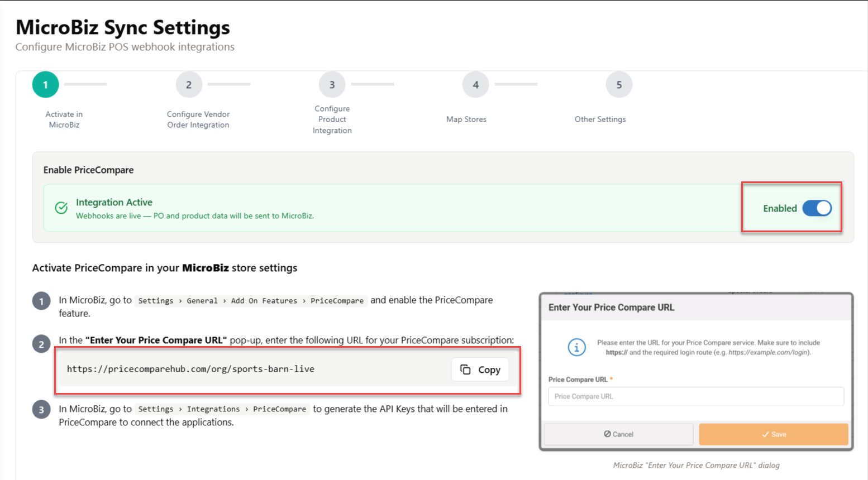This screenshot has width=868, height=480.
Task: Click Configure MicroBiz POS webhook integrations subtitle
Action: point(125,47)
